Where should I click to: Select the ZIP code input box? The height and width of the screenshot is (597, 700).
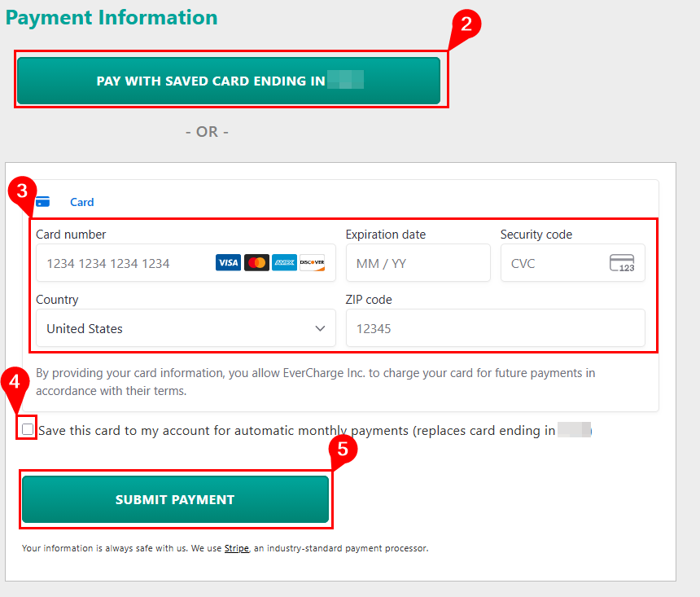tap(495, 328)
